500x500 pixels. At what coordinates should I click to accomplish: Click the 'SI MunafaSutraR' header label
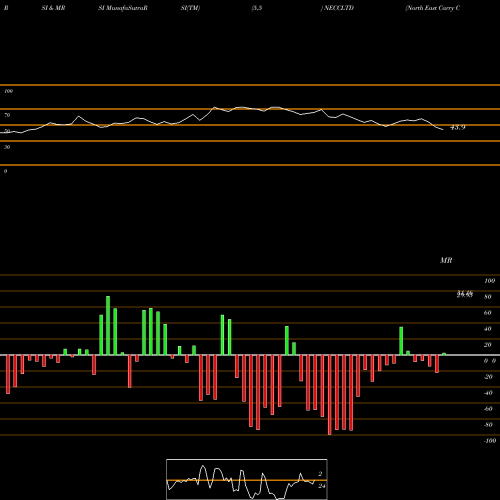coord(123,8)
